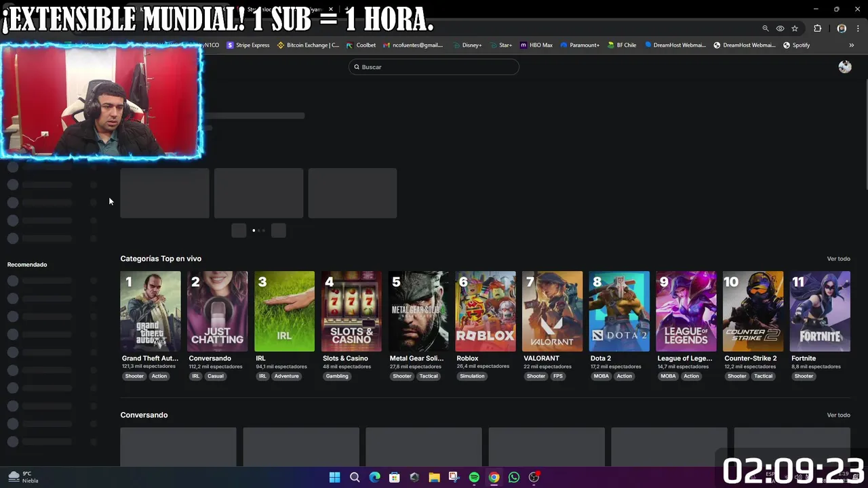Image resolution: width=868 pixels, height=488 pixels.
Task: Open the Slots & Casino category cover
Action: (x=351, y=311)
